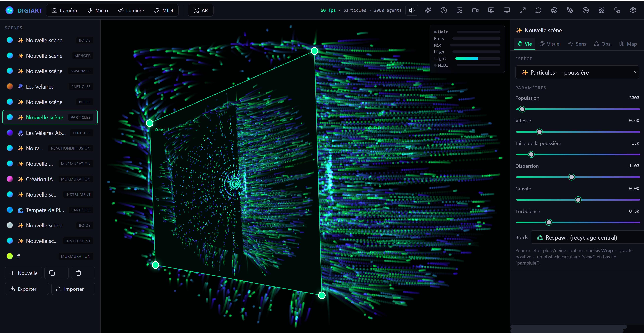
Task: Select the pen nib tool icon
Action: click(570, 10)
